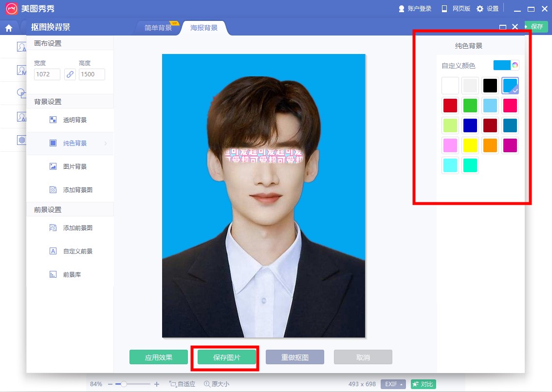Open 设置 settings from the title bar
The height and width of the screenshot is (392, 552).
488,9
